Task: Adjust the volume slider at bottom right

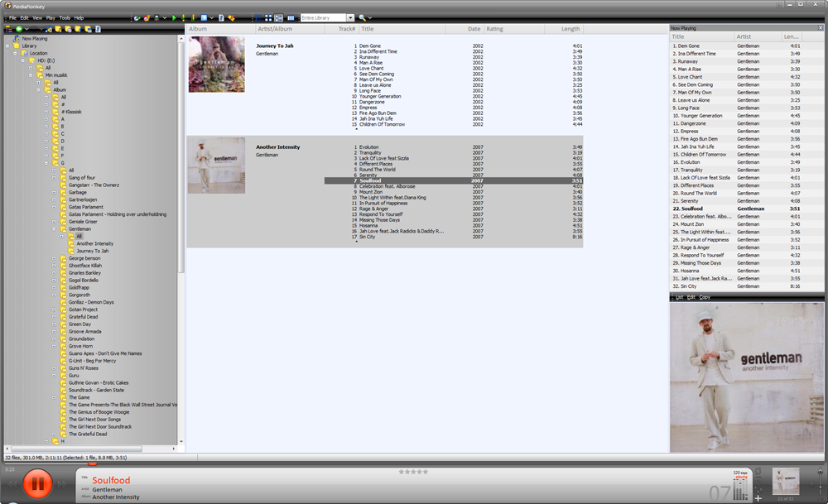Action: [x=820, y=482]
